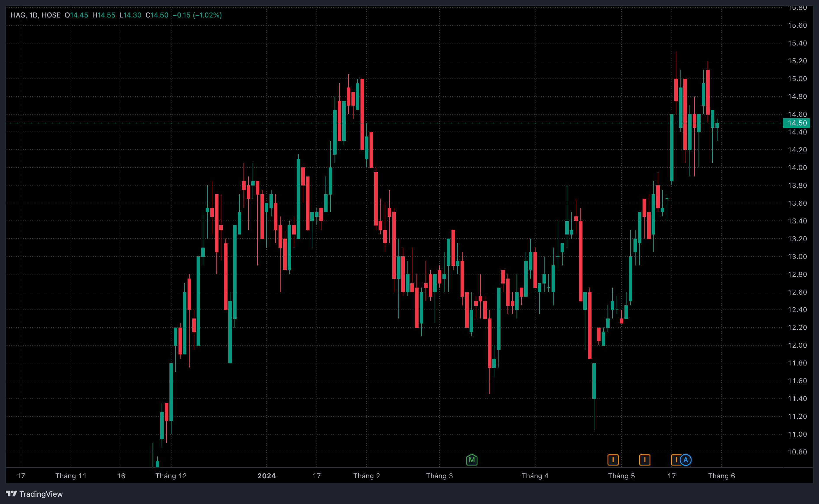The width and height of the screenshot is (819, 504).
Task: Click the I marker overlapping the A marker
Action: pos(676,460)
